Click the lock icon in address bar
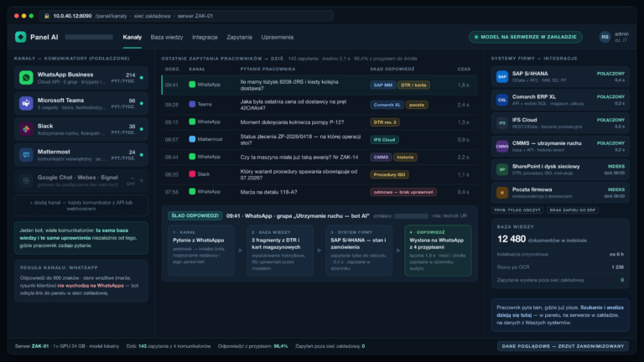 pos(47,16)
